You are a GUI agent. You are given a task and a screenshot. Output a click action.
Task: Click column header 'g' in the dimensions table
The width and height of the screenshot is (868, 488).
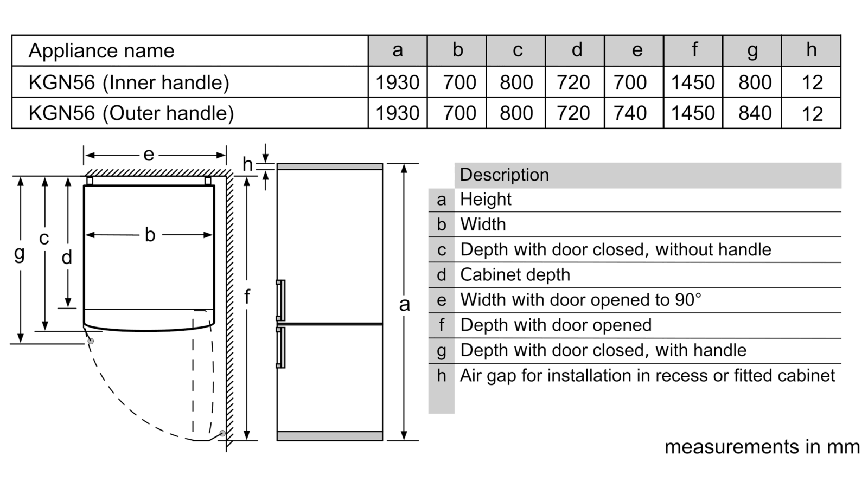[x=752, y=50]
